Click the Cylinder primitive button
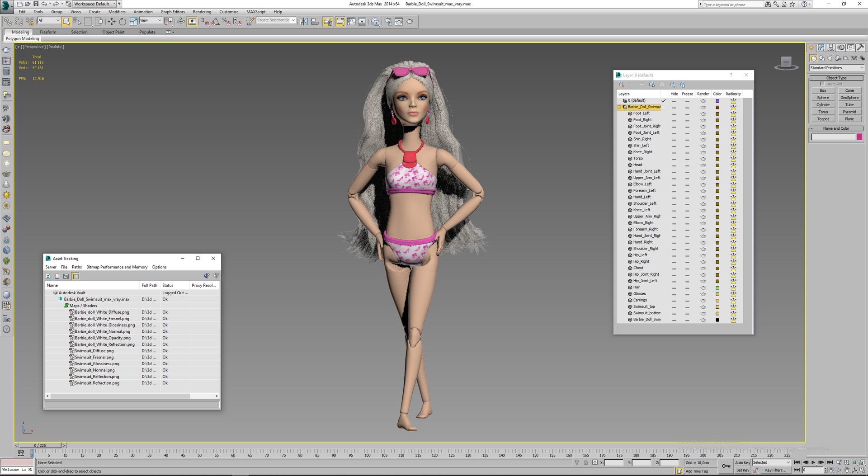The width and height of the screenshot is (868, 476). tap(823, 105)
